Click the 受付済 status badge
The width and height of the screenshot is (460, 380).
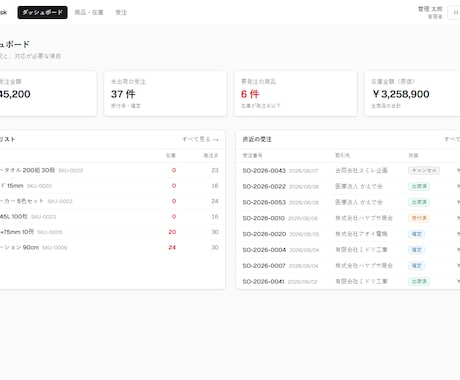(x=419, y=218)
